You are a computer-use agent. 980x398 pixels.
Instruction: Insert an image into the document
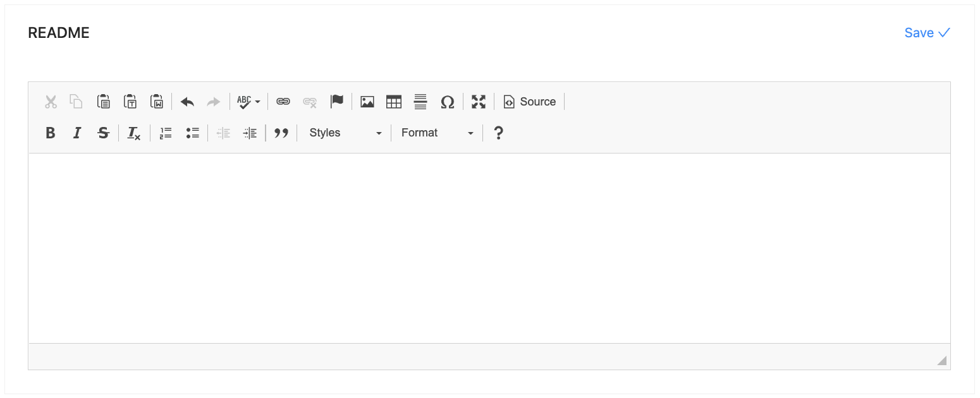pos(367,101)
